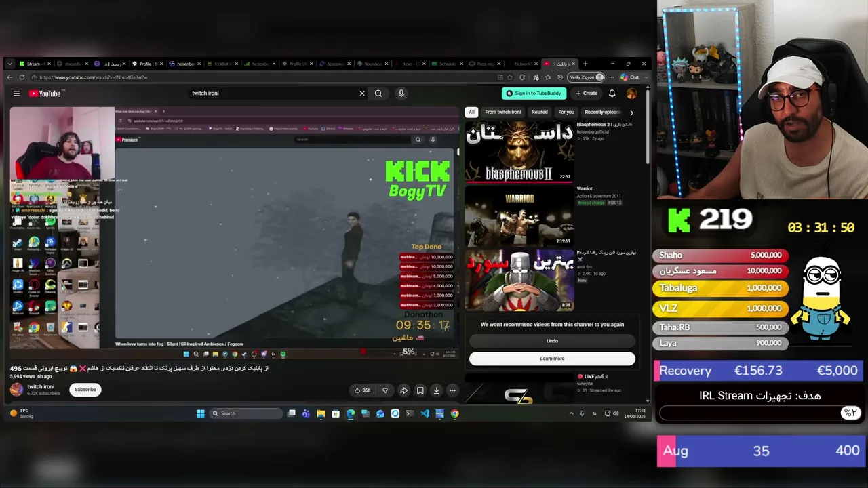Open the weather widget showing 31°C
The height and width of the screenshot is (488, 868).
(22, 413)
